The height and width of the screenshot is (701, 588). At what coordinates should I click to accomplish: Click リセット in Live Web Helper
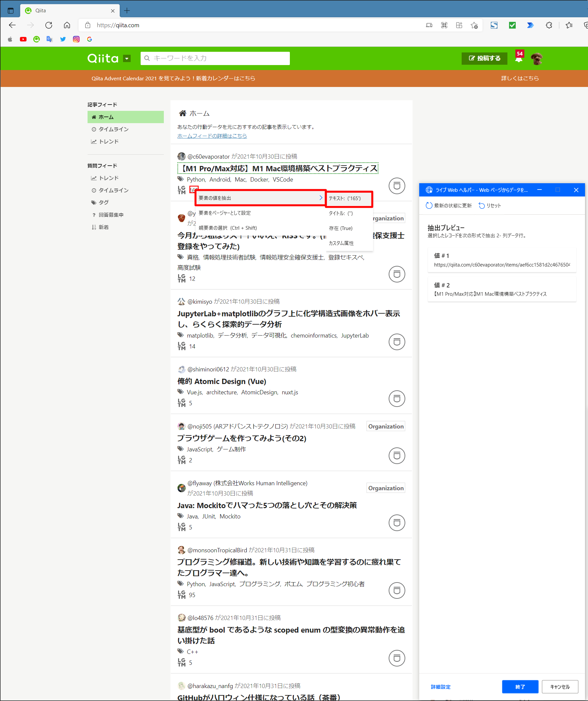(490, 206)
